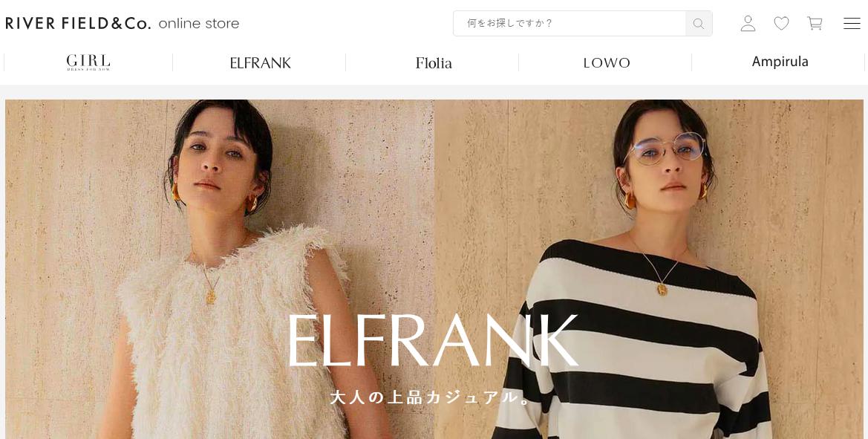868x439 pixels.
Task: Open the account profile icon
Action: (748, 23)
